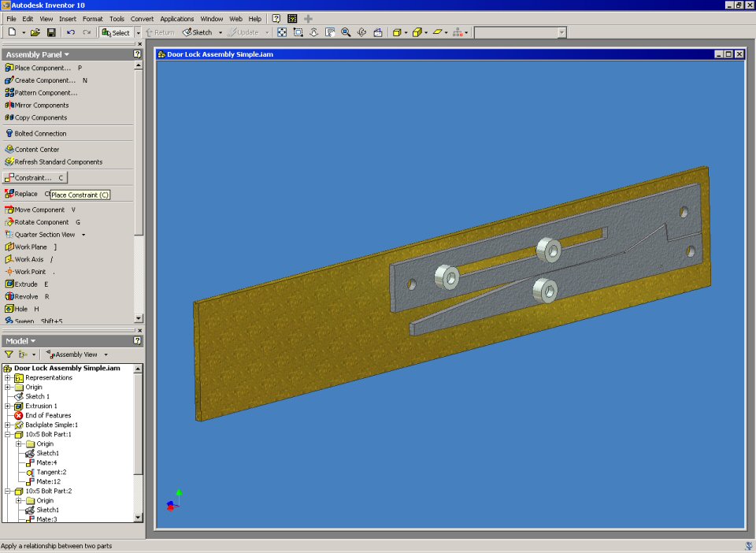Select the Mirror Components tool
The image size is (756, 553).
40,105
